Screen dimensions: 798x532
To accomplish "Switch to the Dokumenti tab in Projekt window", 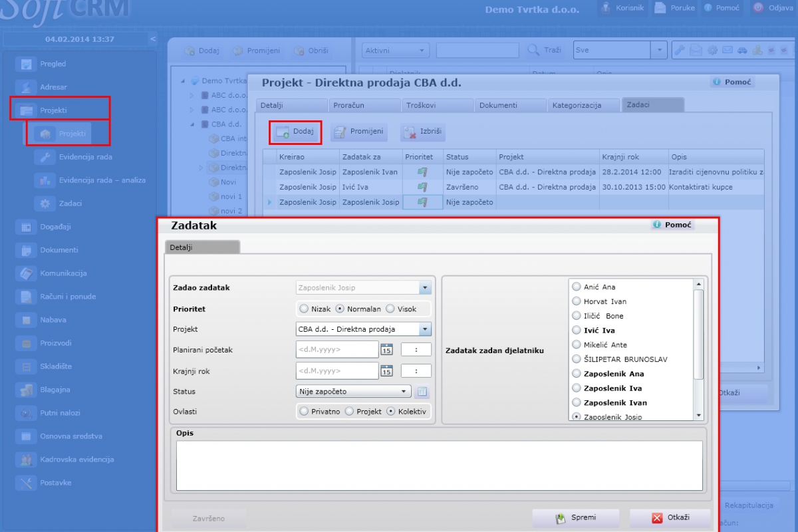I will pyautogui.click(x=511, y=105).
